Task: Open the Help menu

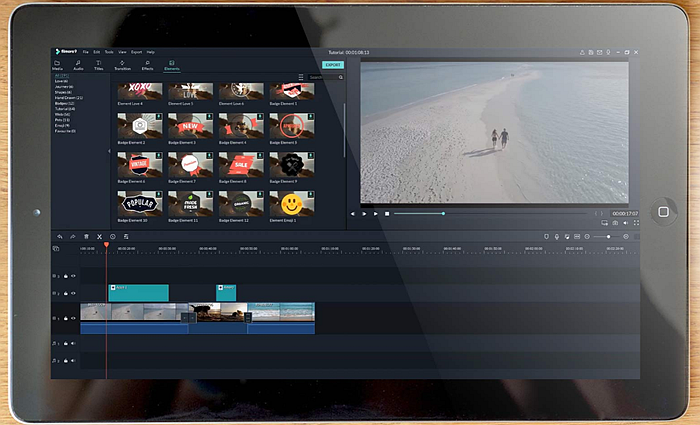Action: pos(150,52)
